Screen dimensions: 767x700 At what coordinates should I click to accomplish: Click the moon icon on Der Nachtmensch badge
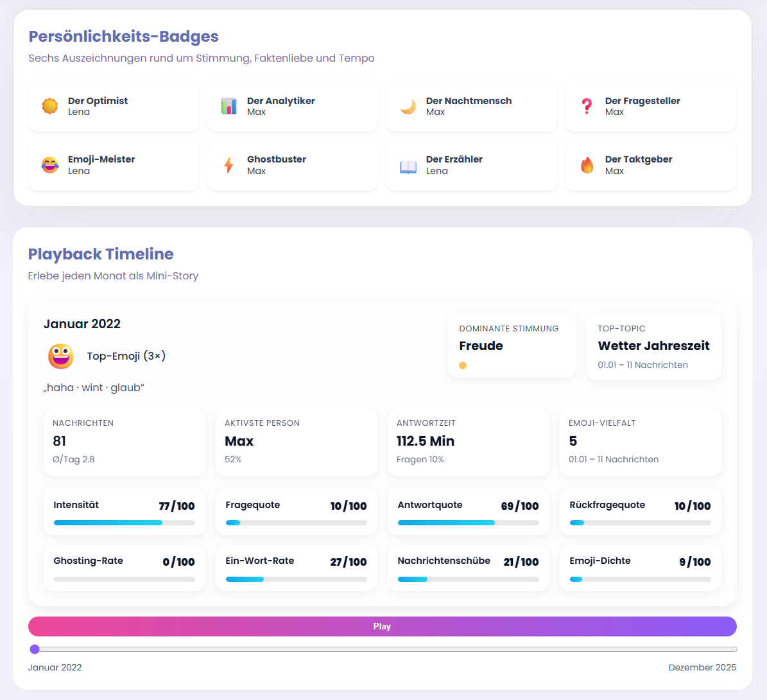click(408, 106)
